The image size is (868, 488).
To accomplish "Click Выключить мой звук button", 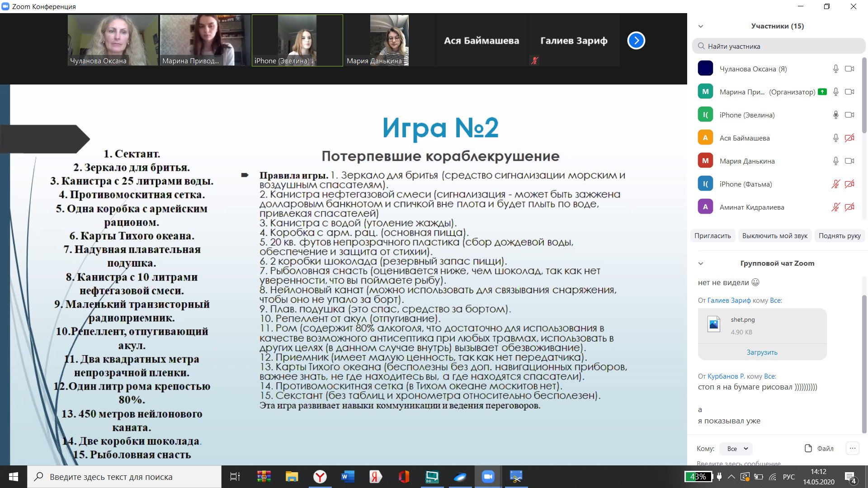I will pyautogui.click(x=774, y=235).
